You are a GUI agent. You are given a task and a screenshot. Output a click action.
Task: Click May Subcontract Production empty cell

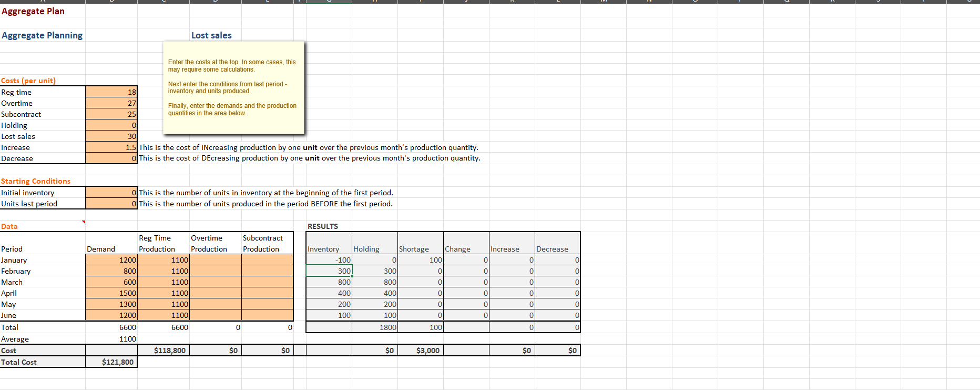pos(268,304)
